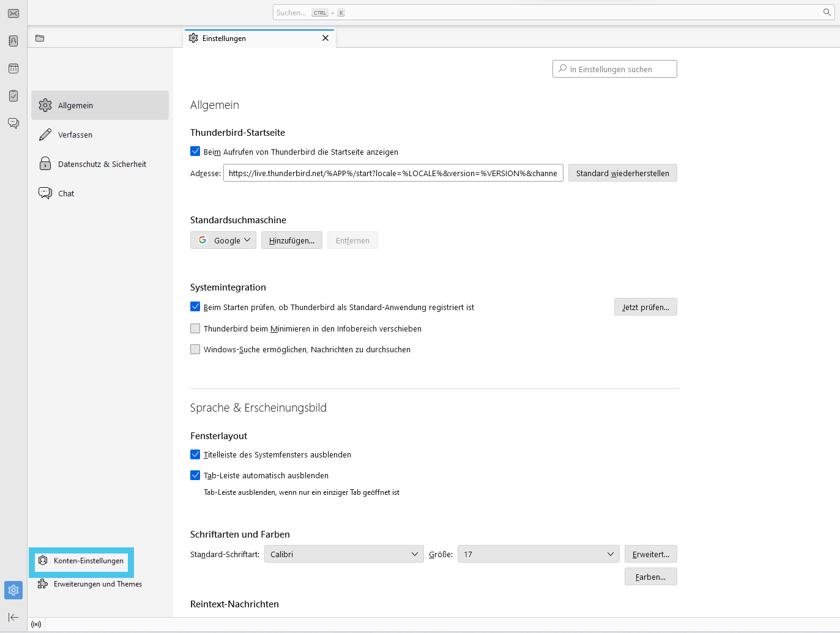Enable Windows-Suche for messages checkbox

coord(195,349)
